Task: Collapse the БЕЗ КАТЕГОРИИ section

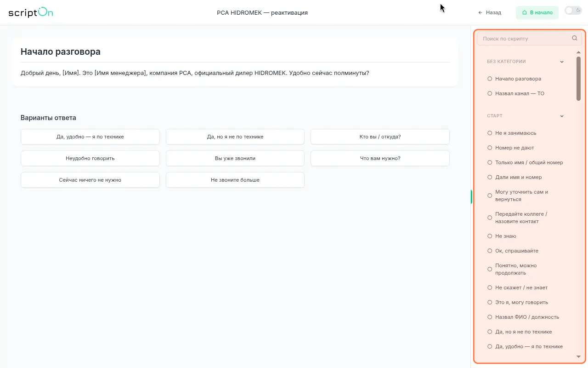Action: pos(562,62)
